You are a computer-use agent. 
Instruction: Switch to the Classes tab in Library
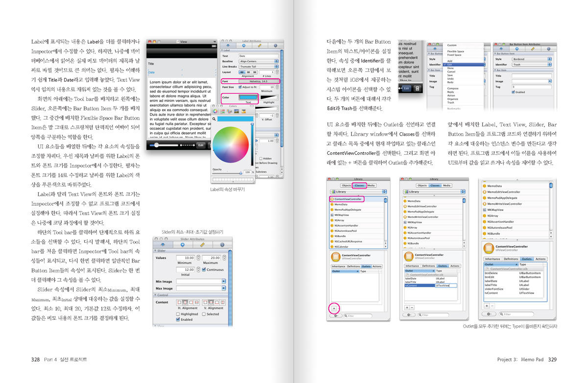pos(360,186)
